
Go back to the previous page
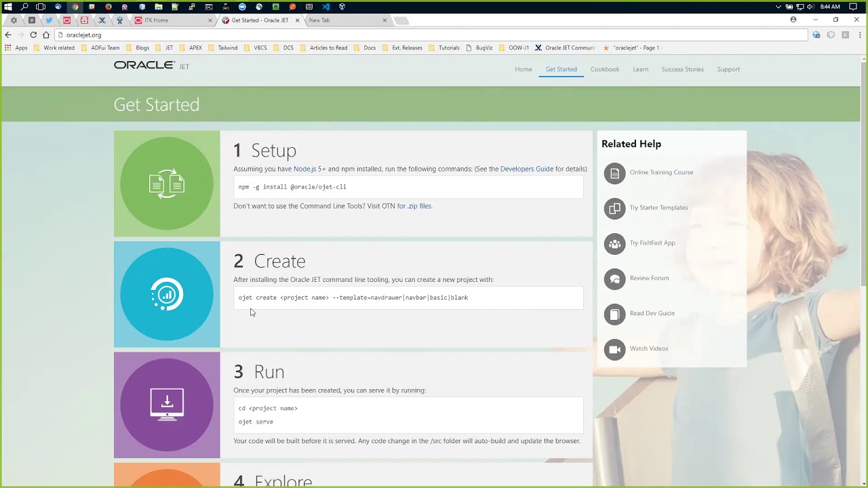(x=8, y=35)
